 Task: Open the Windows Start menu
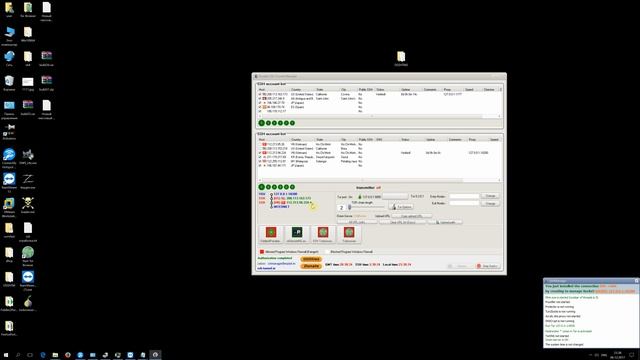pos(6,355)
